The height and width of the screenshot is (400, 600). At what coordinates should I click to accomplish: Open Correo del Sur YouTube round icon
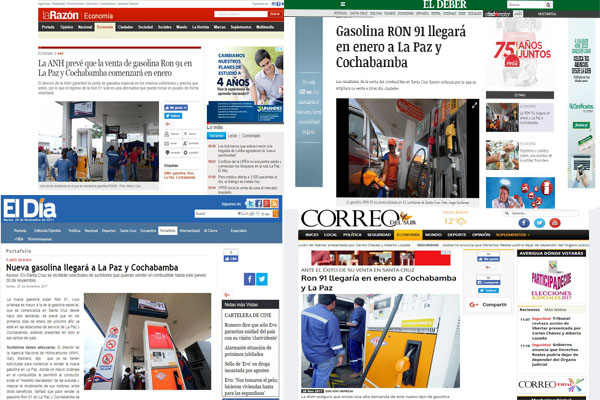pyautogui.click(x=555, y=223)
